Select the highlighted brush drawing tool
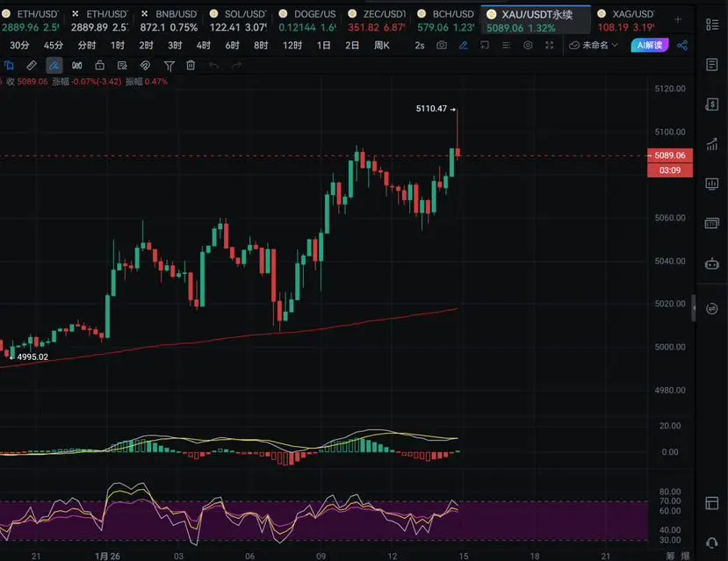Image resolution: width=728 pixels, height=561 pixels. (x=54, y=66)
